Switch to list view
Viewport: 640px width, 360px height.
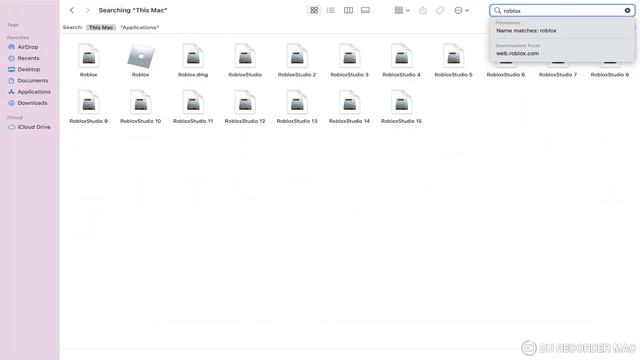[331, 10]
